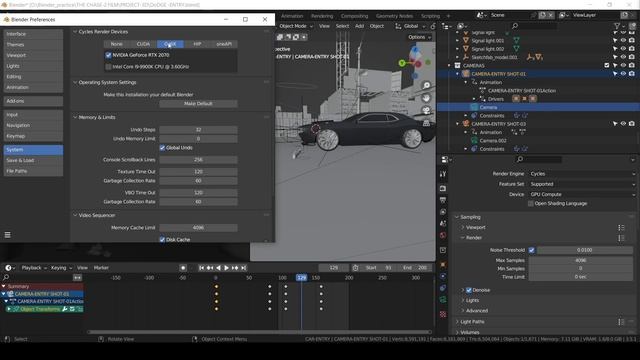Collapse the Cycles Render Devices panel

tap(75, 31)
